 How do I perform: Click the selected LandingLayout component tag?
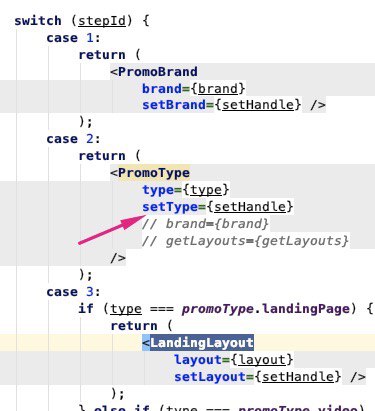[x=198, y=343]
